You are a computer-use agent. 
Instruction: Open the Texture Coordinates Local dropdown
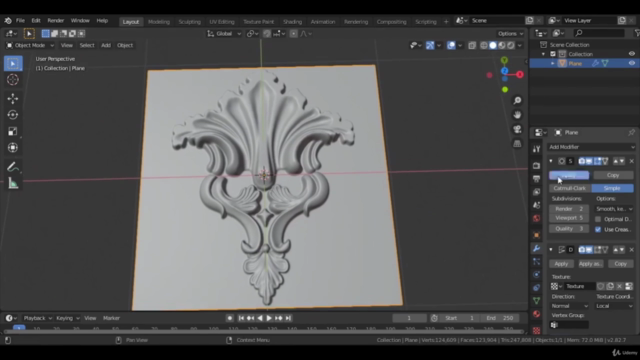tap(614, 306)
